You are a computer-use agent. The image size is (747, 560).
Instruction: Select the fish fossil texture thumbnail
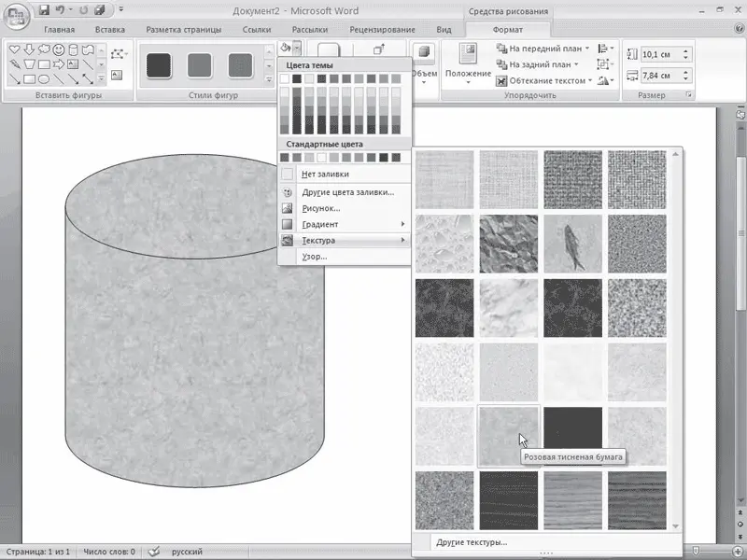point(572,244)
